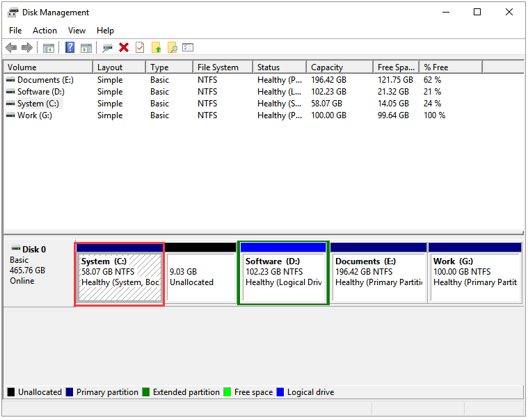
Task: Click the Back arrow toolbar icon
Action: pyautogui.click(x=11, y=48)
